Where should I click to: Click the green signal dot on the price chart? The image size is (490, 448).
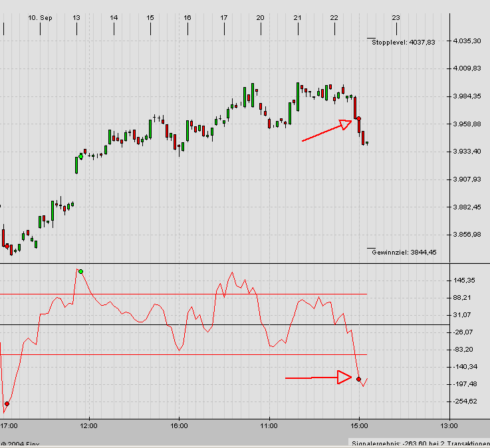pos(81,156)
